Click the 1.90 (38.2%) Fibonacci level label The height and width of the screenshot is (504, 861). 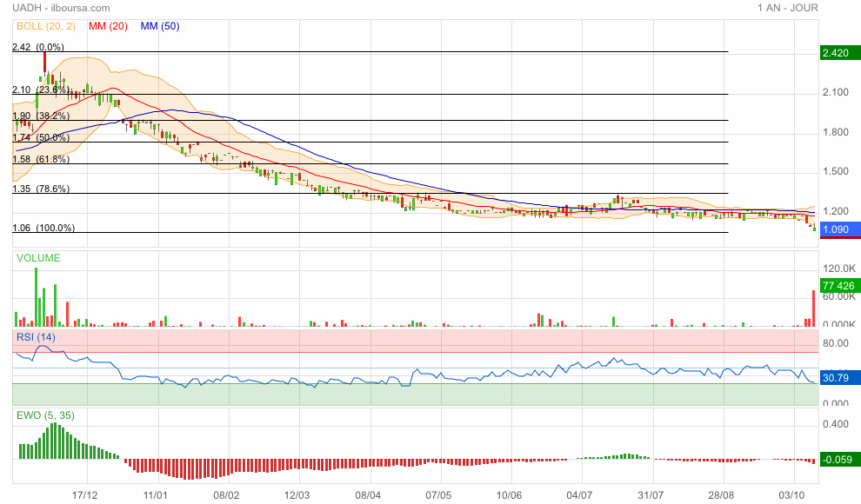(x=41, y=116)
